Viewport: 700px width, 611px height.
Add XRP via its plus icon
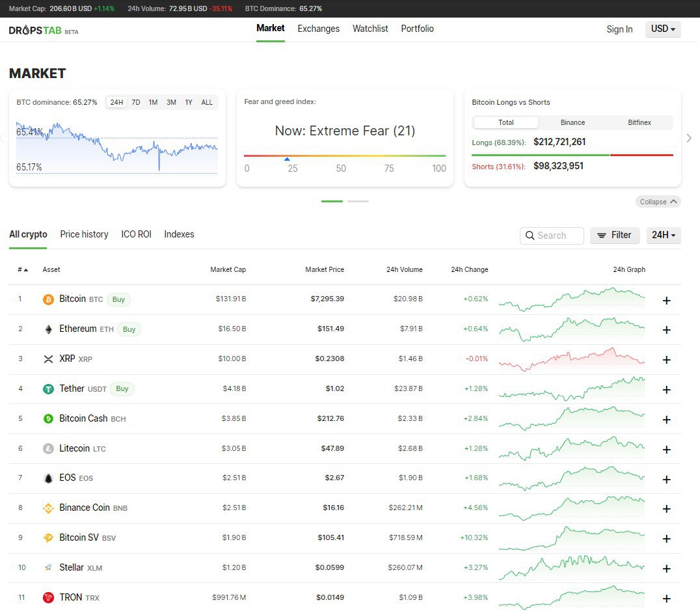click(x=667, y=360)
